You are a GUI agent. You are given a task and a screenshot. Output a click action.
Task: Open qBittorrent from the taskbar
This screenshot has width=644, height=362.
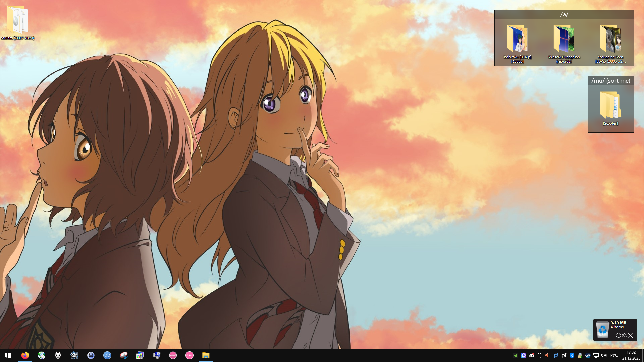coord(107,355)
